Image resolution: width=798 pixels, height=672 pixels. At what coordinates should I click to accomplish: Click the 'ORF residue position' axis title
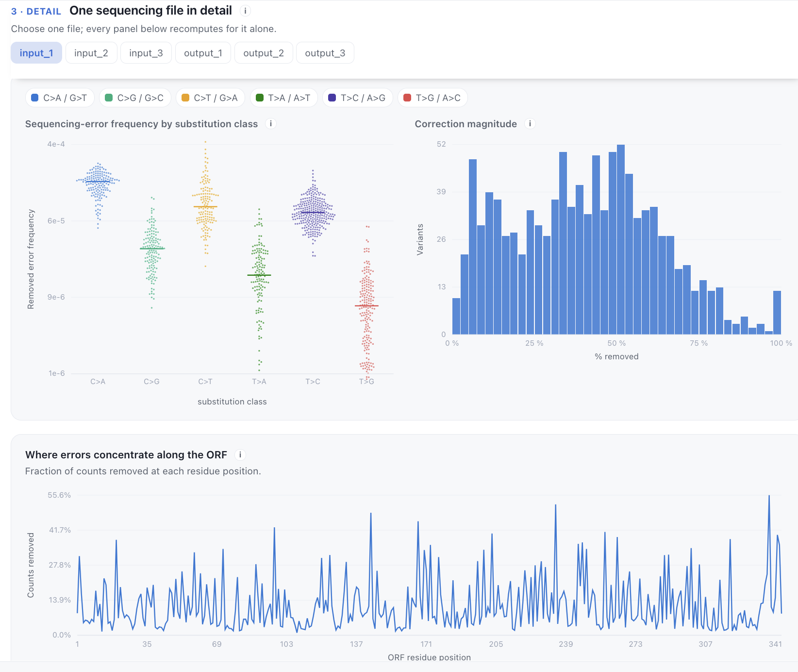point(429,657)
